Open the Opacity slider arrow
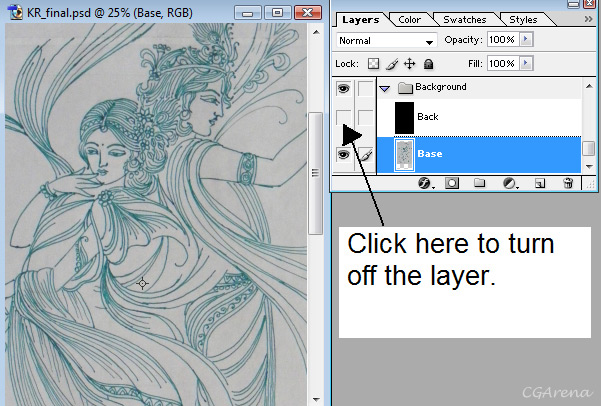 tap(526, 39)
